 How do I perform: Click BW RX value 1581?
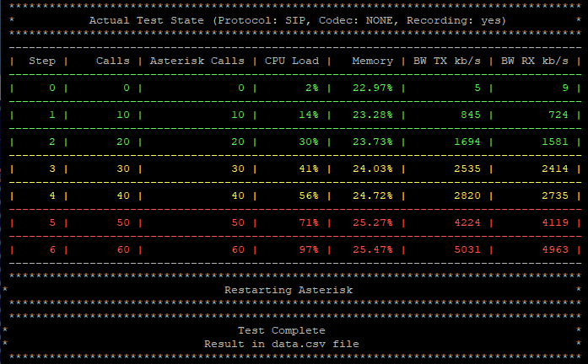(555, 142)
